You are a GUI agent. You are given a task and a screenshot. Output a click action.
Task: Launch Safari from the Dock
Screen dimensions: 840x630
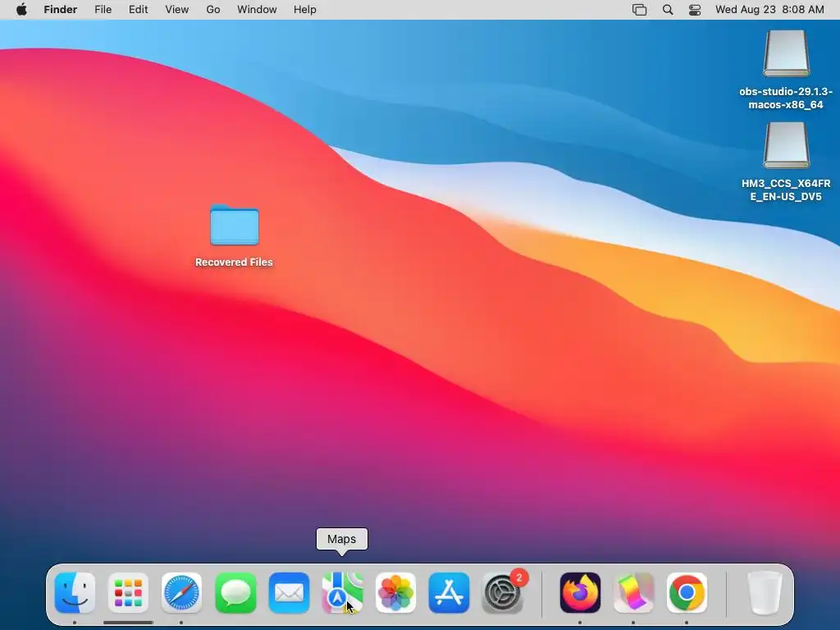181,593
